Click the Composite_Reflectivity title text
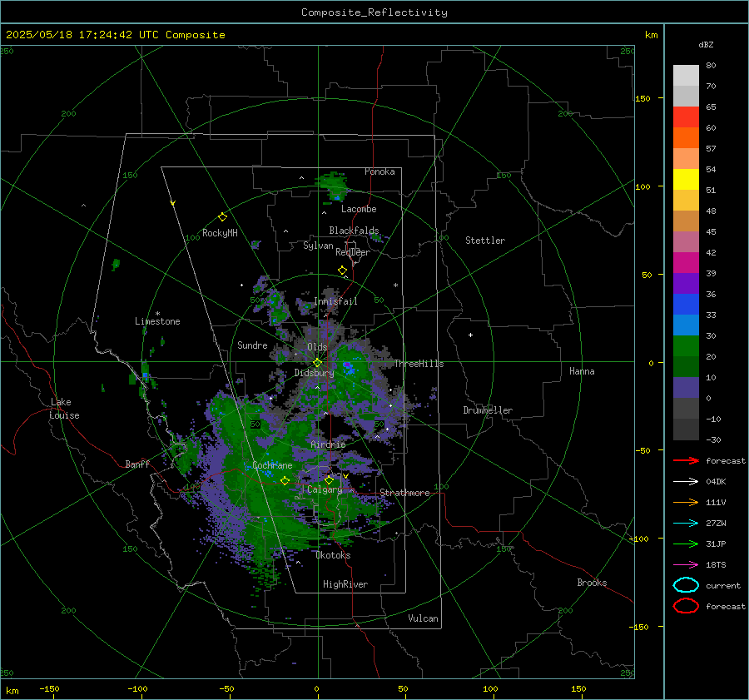This screenshot has height=700, width=749. pyautogui.click(x=374, y=12)
